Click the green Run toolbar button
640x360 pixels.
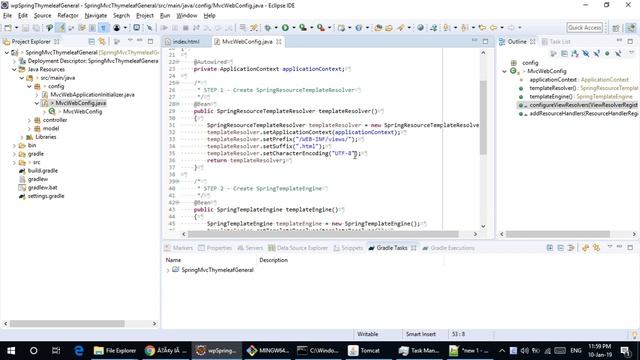285,28
